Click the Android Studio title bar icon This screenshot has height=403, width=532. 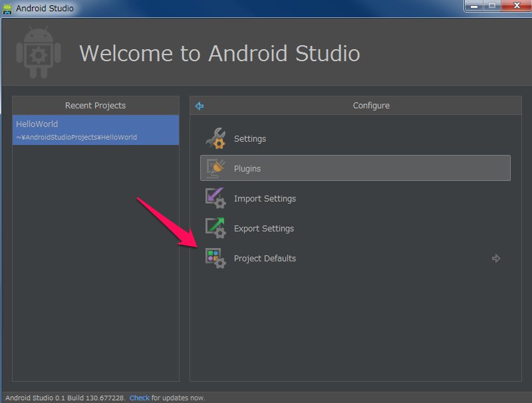[x=7, y=8]
